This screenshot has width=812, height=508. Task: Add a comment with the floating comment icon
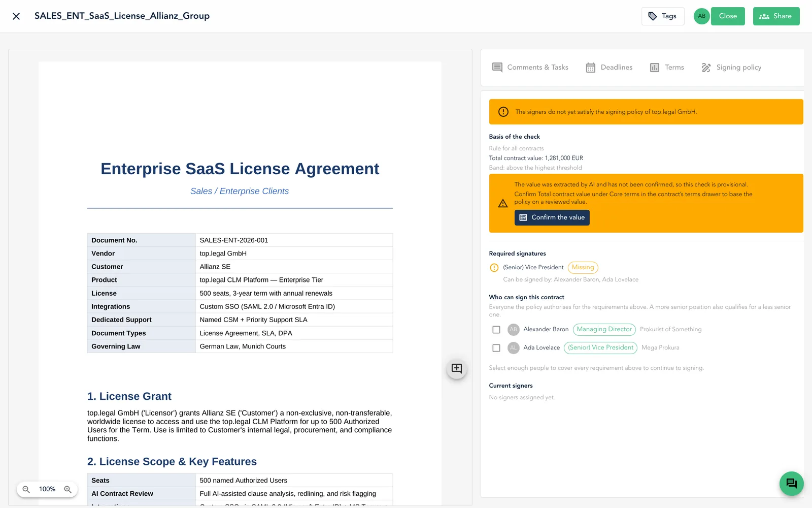(457, 369)
